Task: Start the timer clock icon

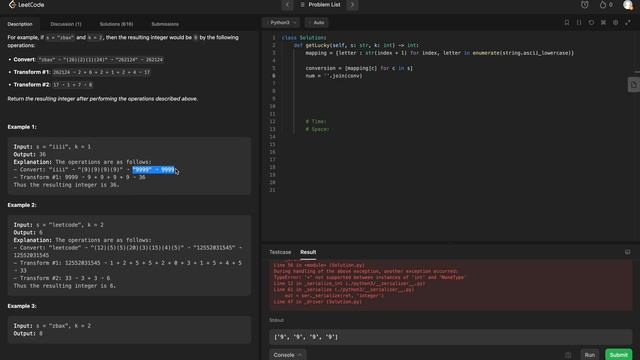Action: tap(585, 5)
